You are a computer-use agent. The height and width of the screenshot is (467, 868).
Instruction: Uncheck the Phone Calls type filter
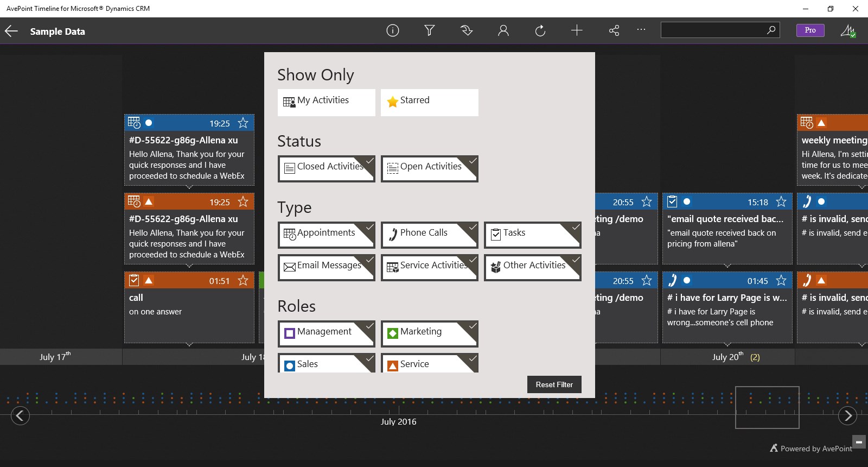[x=430, y=235]
